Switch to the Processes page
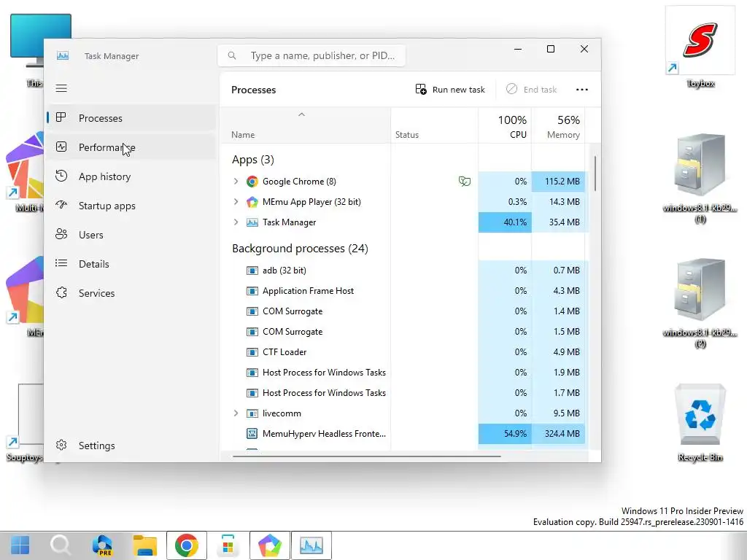Viewport: 747px width, 560px height. 131,117
